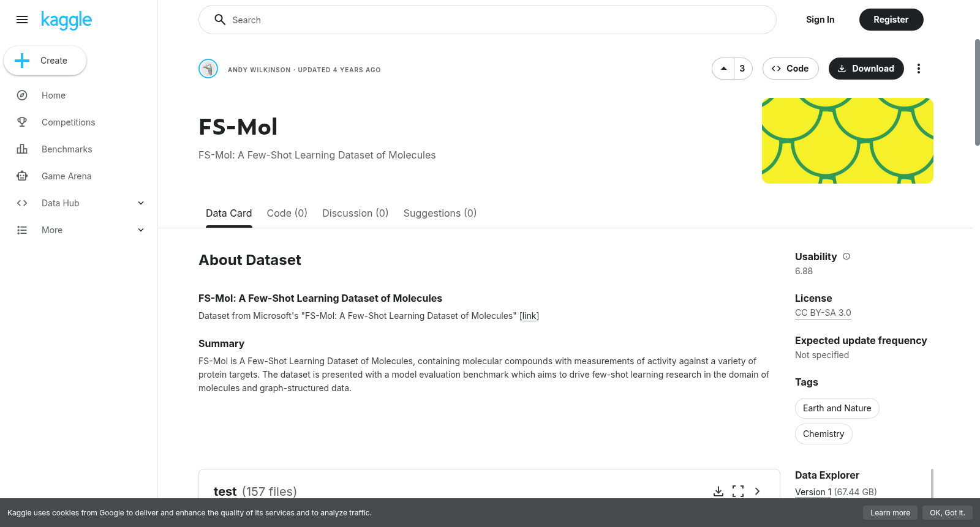Switch to the Discussion (0) tab

pos(355,213)
